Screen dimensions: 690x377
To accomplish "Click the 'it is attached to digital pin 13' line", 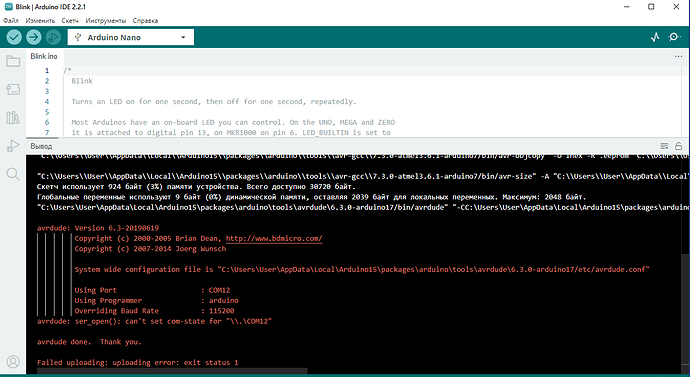I will point(231,132).
